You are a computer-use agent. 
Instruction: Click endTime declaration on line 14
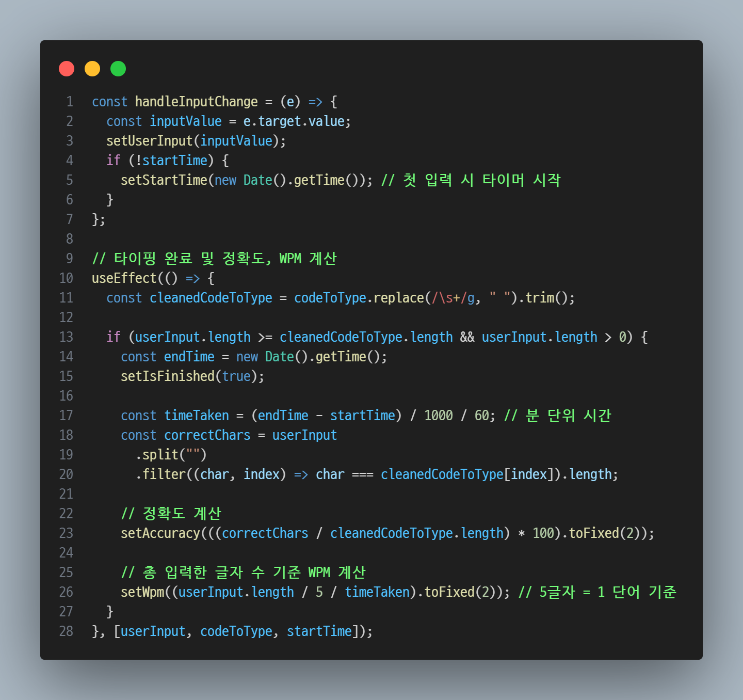click(x=189, y=357)
